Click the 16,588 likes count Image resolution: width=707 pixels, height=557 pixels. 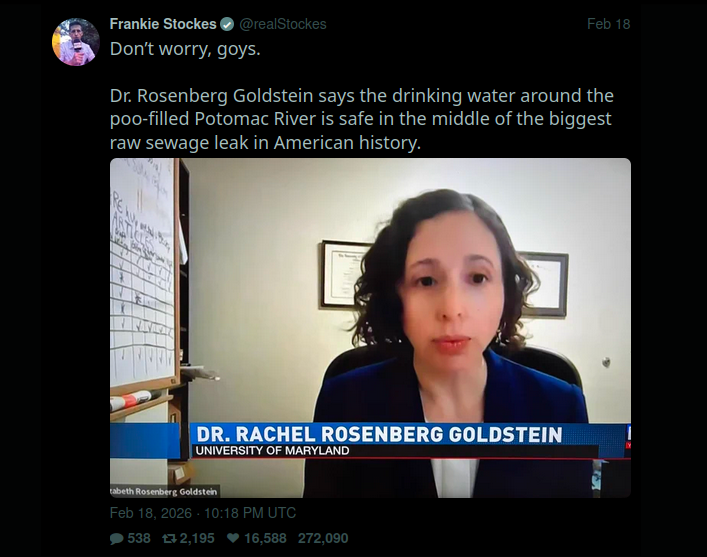coord(265,538)
